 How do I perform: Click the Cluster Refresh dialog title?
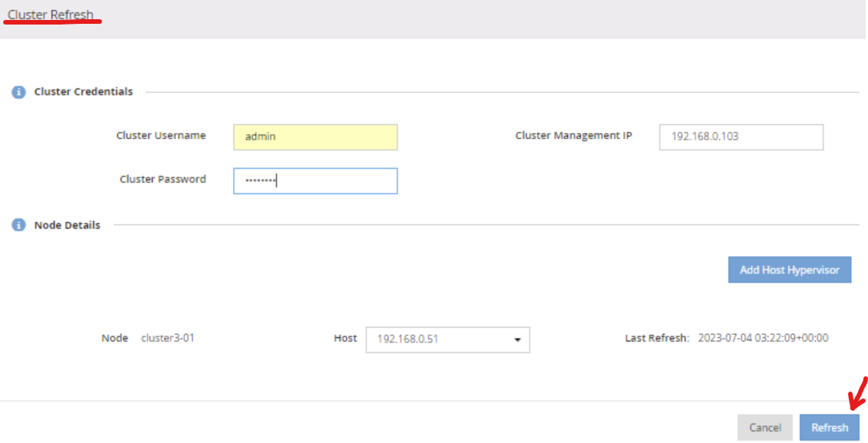pos(51,15)
